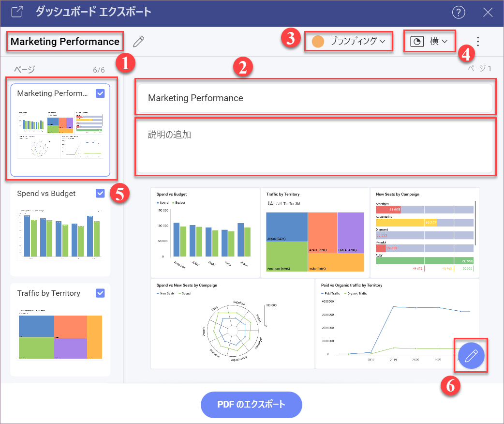The image size is (504, 424).
Task: Uncheck the Marketing Performance page checkbox
Action: tap(100, 93)
